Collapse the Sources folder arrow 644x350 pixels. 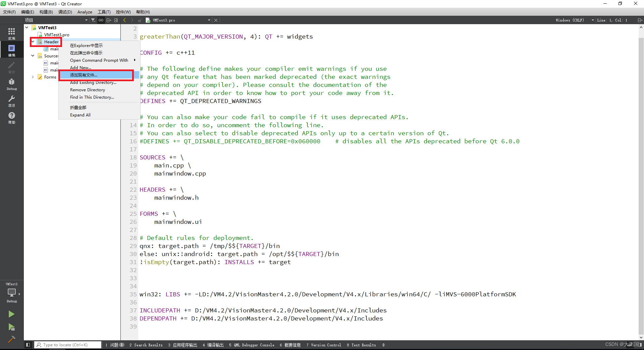point(33,56)
